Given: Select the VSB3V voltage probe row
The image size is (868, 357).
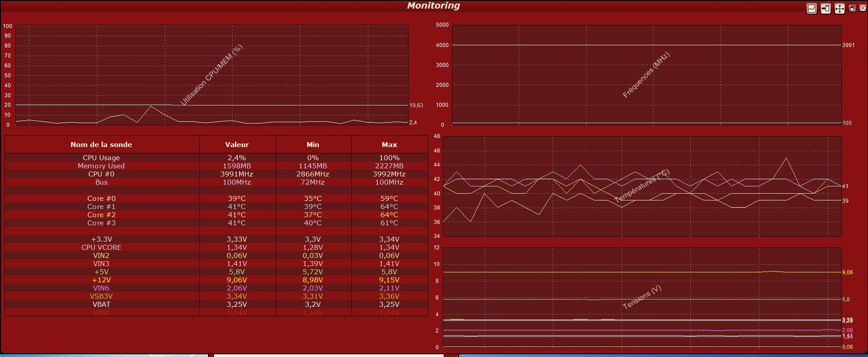Looking at the screenshot, I should coord(101,296).
